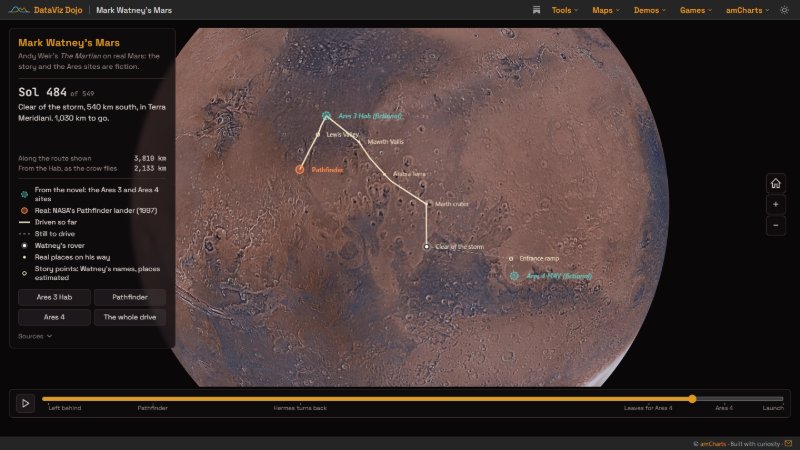The height and width of the screenshot is (450, 800).
Task: Jump to 'Hermes turns back' timeline marker
Action: (x=300, y=408)
